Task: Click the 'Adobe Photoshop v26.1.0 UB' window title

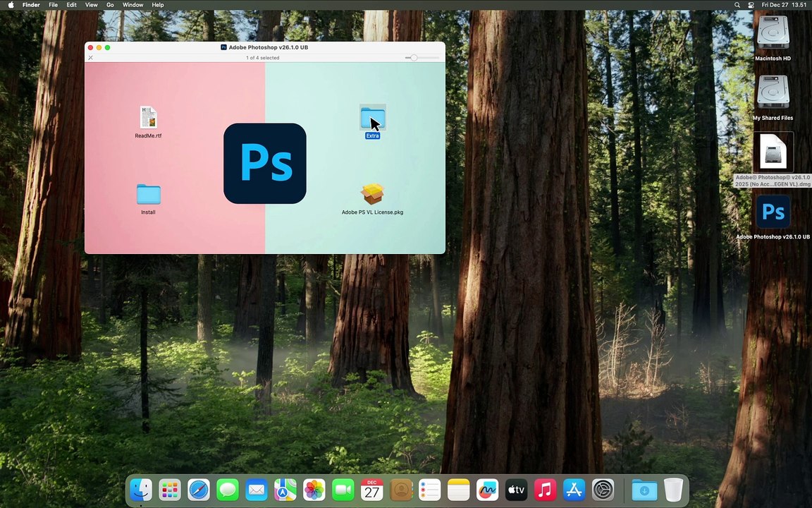Action: tap(269, 47)
